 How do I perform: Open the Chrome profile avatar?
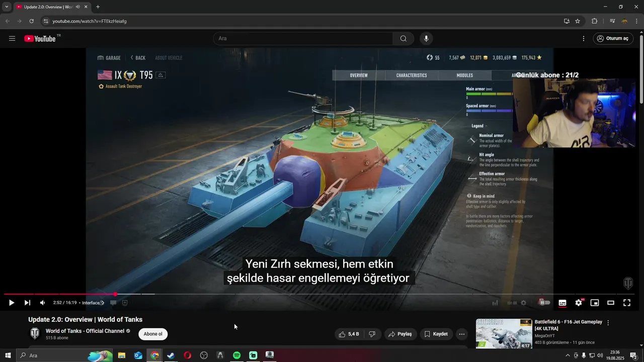(624, 21)
